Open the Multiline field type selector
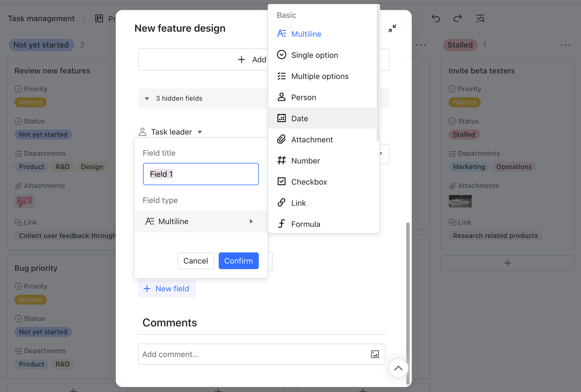The height and width of the screenshot is (392, 581). [x=200, y=221]
